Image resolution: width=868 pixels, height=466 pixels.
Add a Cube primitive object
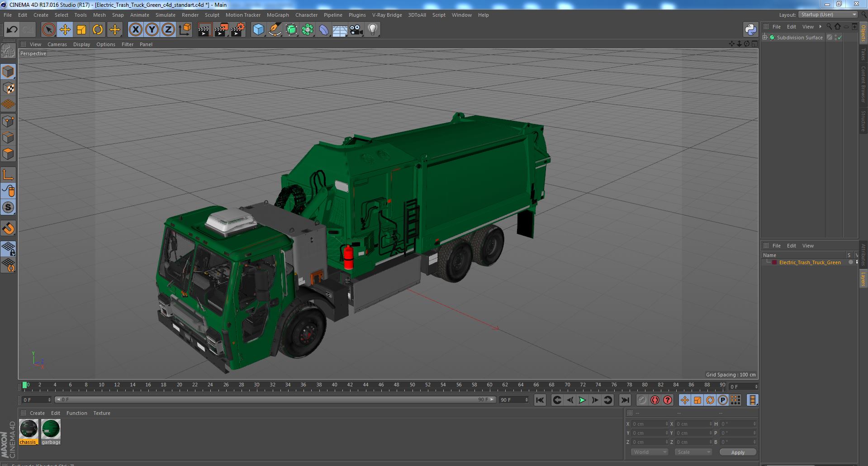click(x=258, y=30)
